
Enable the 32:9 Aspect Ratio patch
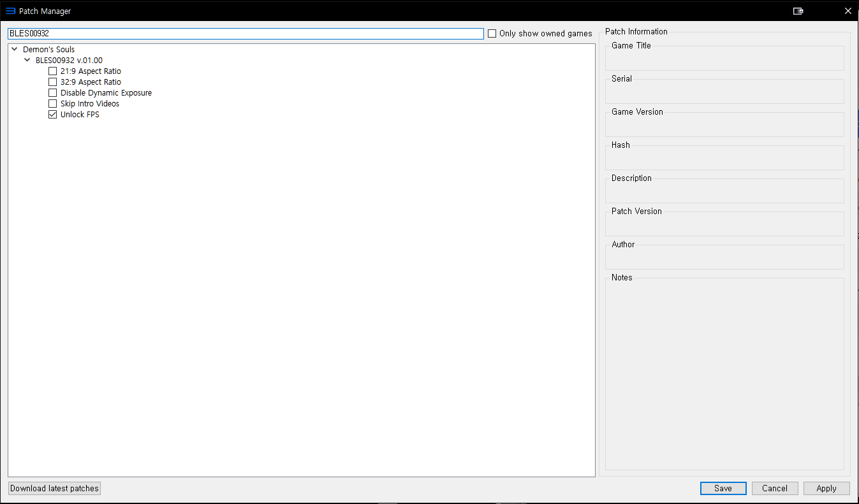[53, 82]
